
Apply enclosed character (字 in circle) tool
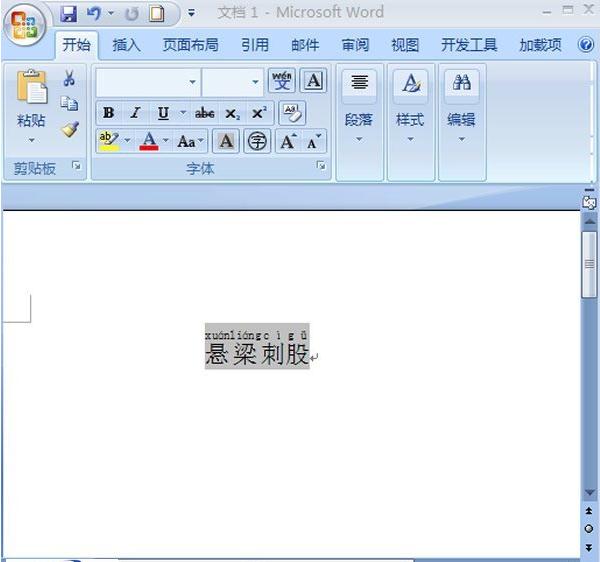pos(257,141)
